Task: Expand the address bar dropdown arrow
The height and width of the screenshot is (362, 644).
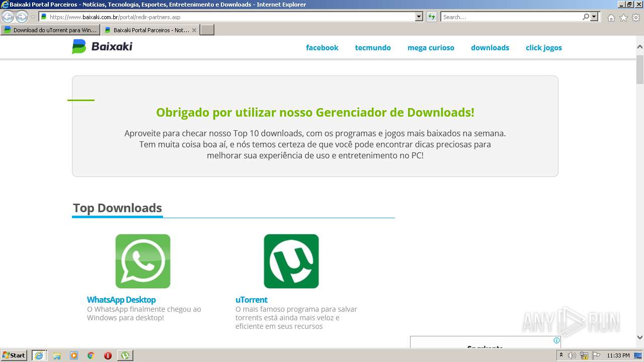Action: pos(419,17)
